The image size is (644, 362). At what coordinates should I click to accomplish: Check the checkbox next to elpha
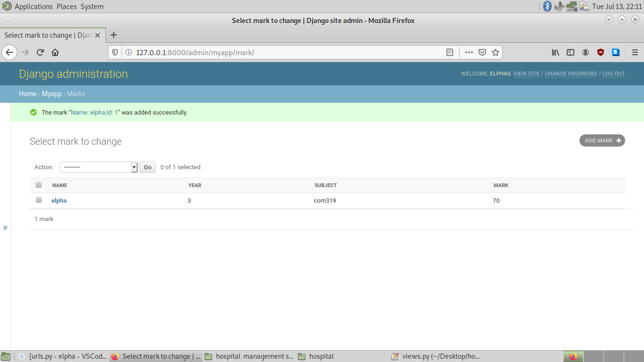pyautogui.click(x=39, y=200)
